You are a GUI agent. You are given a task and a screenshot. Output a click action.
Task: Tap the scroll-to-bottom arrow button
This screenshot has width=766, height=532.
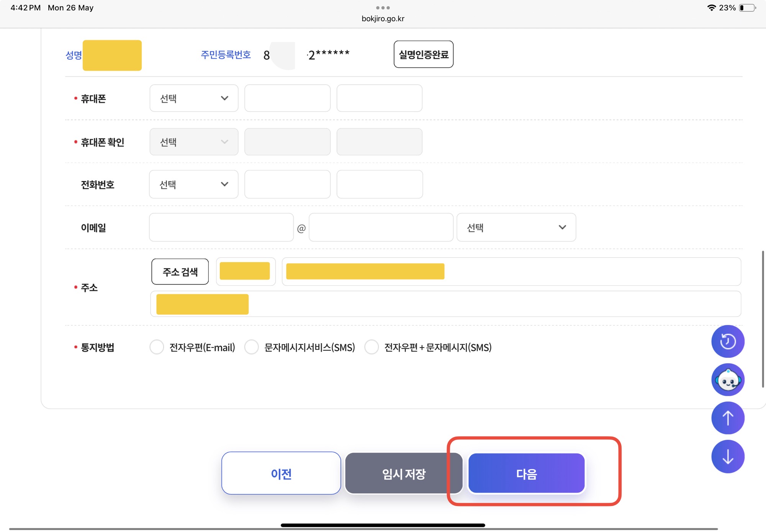point(728,456)
